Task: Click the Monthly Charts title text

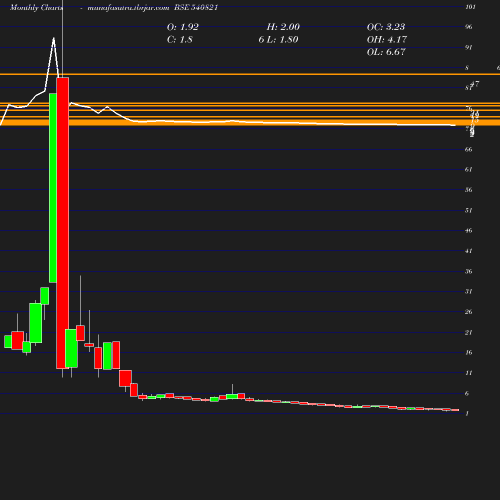Action: (x=37, y=8)
